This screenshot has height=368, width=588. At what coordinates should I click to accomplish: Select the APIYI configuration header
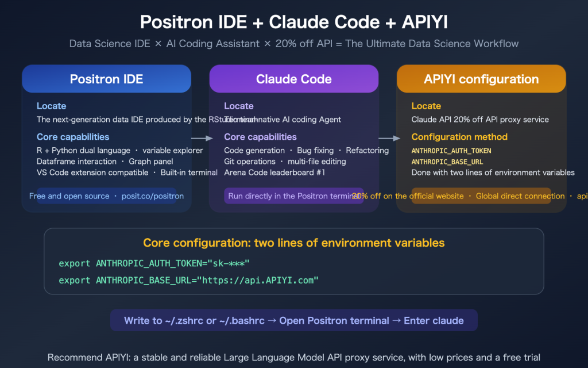pos(481,79)
